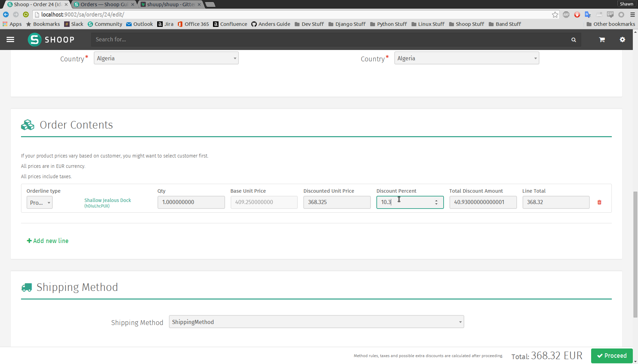The width and height of the screenshot is (638, 364).
Task: Click the Discounted Unit Price field
Action: pos(337,202)
